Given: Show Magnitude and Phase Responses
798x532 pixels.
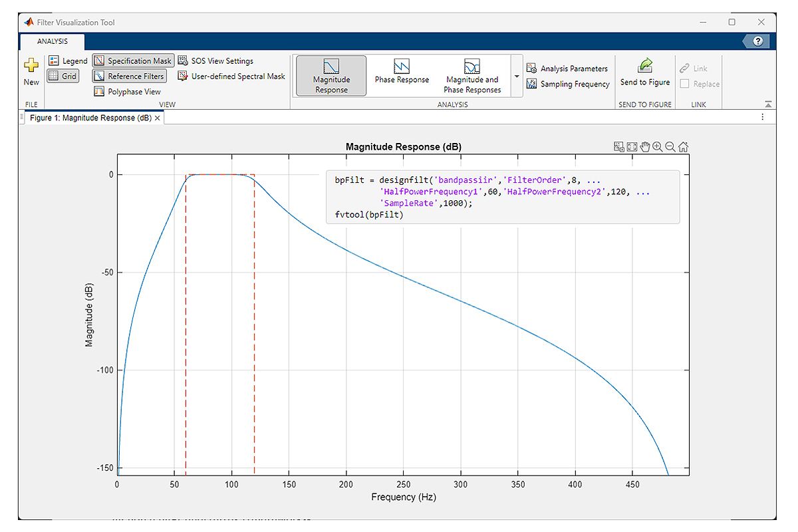Looking at the screenshot, I should pyautogui.click(x=472, y=76).
